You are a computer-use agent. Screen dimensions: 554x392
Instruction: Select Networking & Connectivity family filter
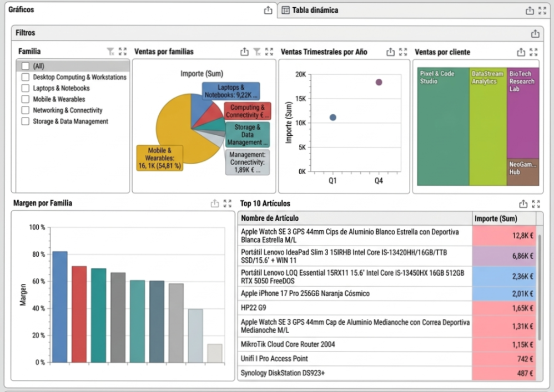[x=24, y=110]
